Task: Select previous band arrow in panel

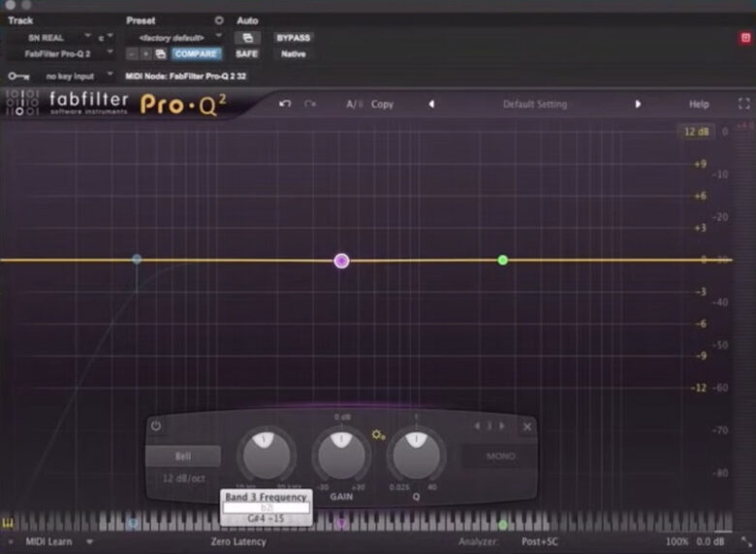Action: click(477, 426)
